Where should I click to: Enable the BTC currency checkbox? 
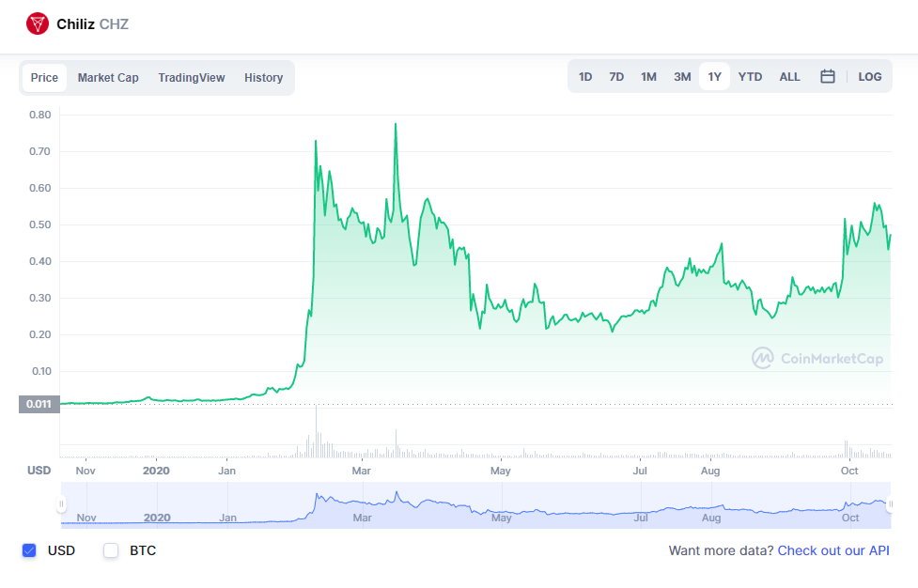pyautogui.click(x=111, y=550)
